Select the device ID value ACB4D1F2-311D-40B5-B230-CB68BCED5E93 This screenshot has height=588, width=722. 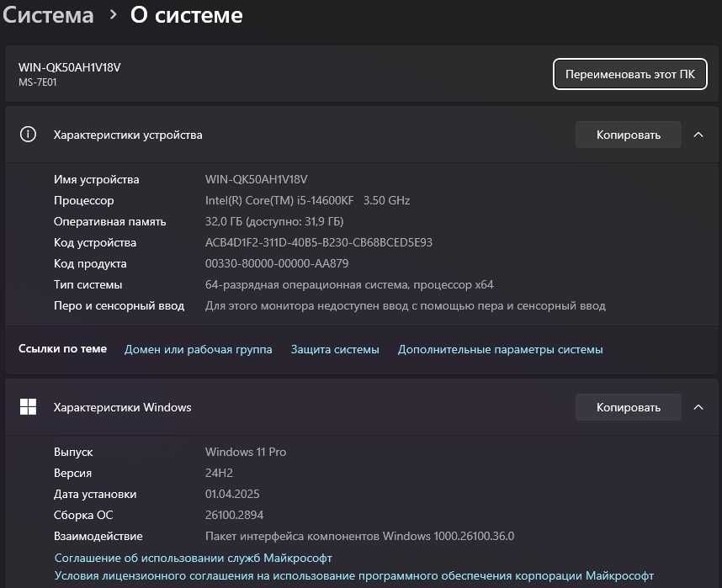319,242
